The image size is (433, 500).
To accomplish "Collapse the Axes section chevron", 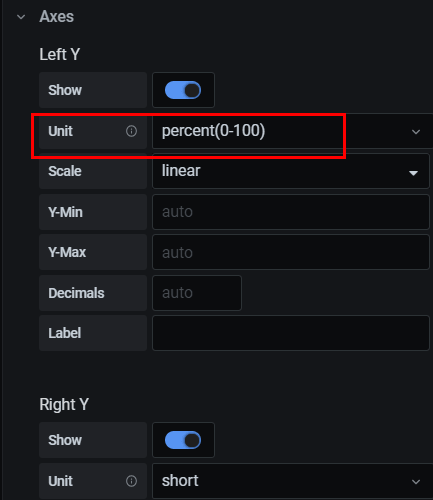I will click(21, 17).
